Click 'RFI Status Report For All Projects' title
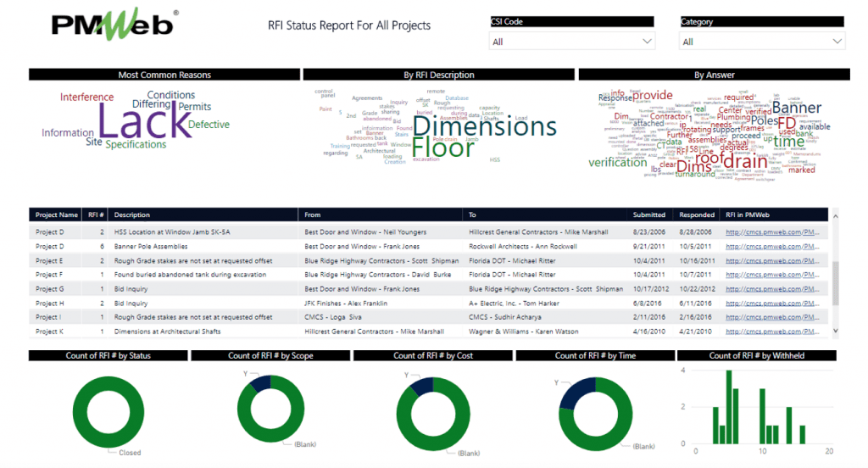This screenshot has width=868, height=468. click(x=348, y=25)
